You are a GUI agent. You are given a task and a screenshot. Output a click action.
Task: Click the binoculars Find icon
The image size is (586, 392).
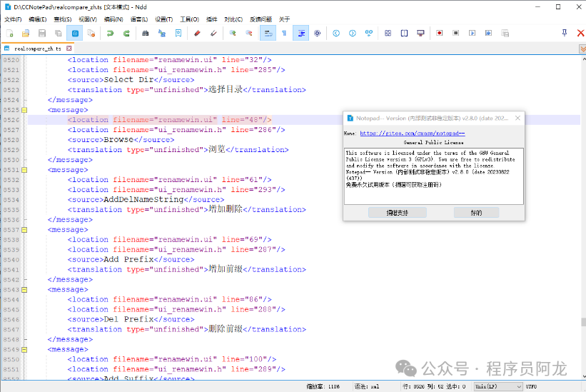point(146,33)
